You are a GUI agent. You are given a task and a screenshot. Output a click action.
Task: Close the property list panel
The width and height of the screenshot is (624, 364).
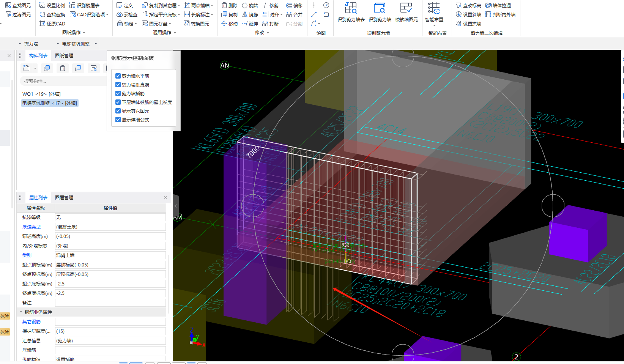[165, 197]
